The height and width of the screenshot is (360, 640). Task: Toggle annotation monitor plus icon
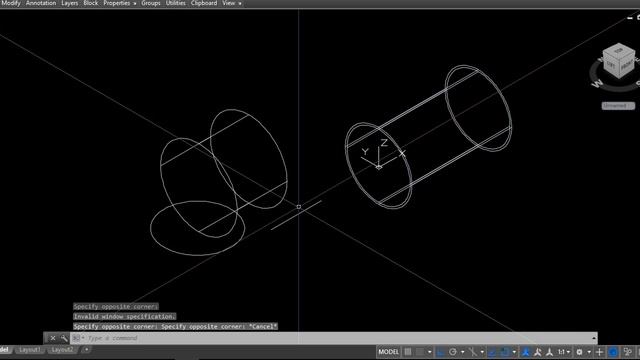(x=599, y=352)
